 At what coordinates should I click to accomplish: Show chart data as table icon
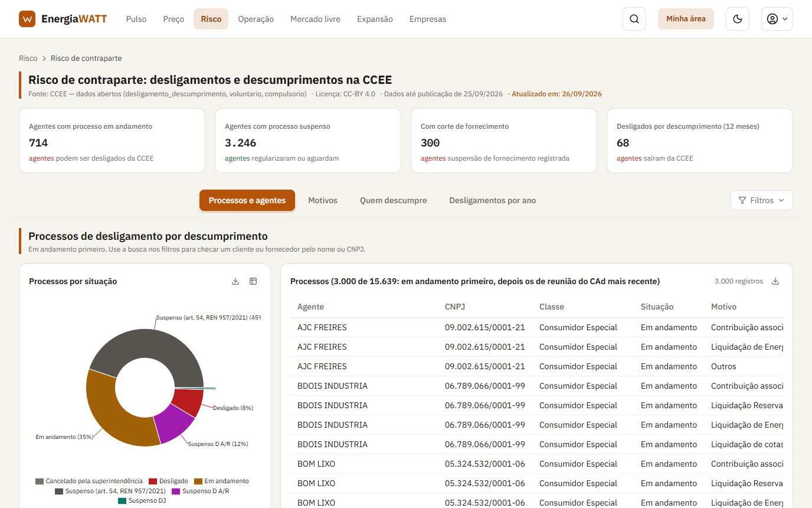click(x=253, y=281)
